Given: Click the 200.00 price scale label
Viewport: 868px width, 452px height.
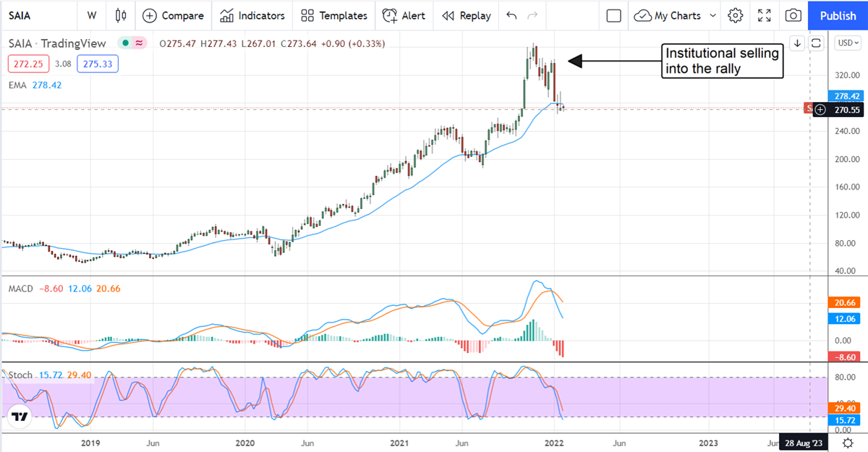Looking at the screenshot, I should click(x=846, y=159).
